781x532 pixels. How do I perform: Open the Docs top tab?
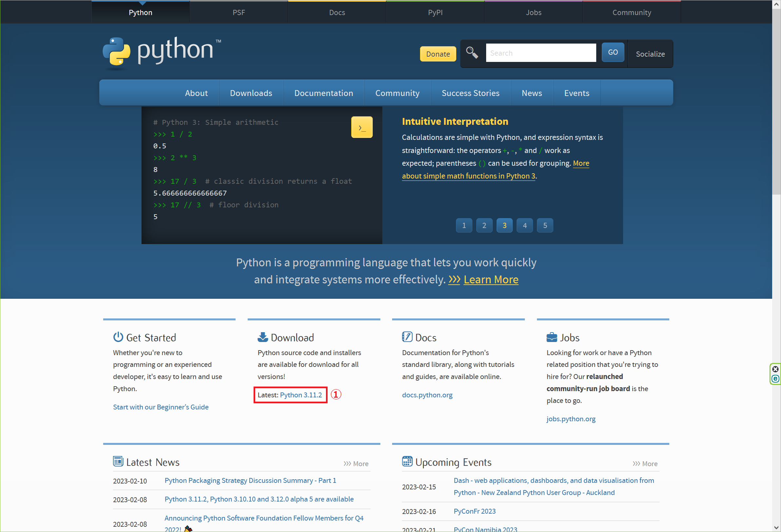tap(337, 12)
